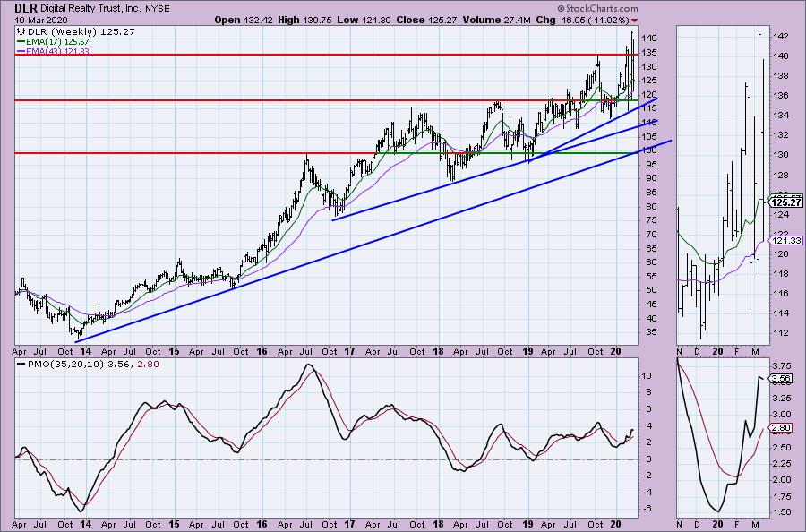Image resolution: width=806 pixels, height=532 pixels.
Task: Click the 136 label on the zoom panel axis
Action: (x=780, y=96)
